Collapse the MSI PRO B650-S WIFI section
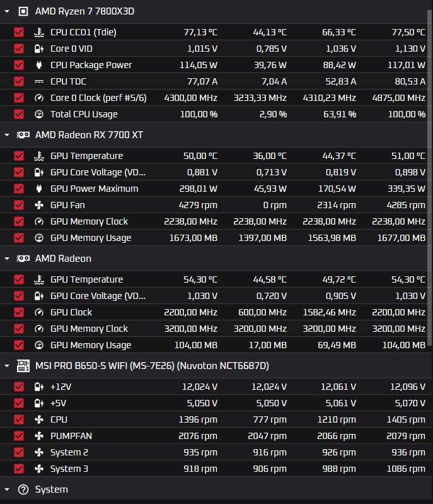The width and height of the screenshot is (433, 504). [x=7, y=366]
